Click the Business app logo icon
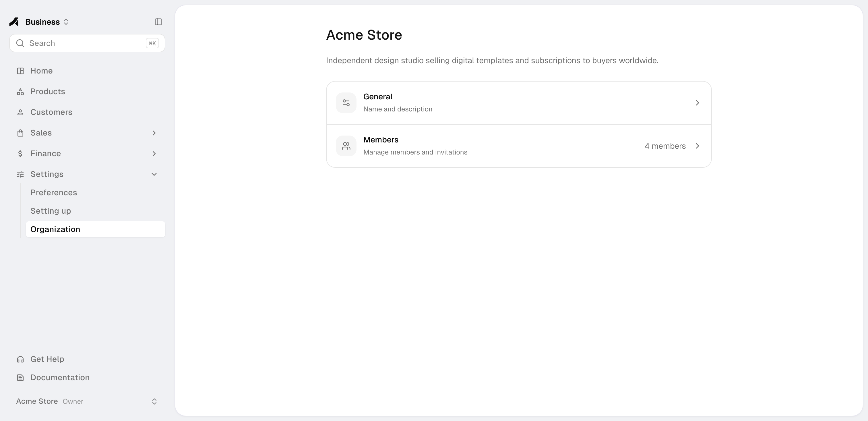 point(14,22)
